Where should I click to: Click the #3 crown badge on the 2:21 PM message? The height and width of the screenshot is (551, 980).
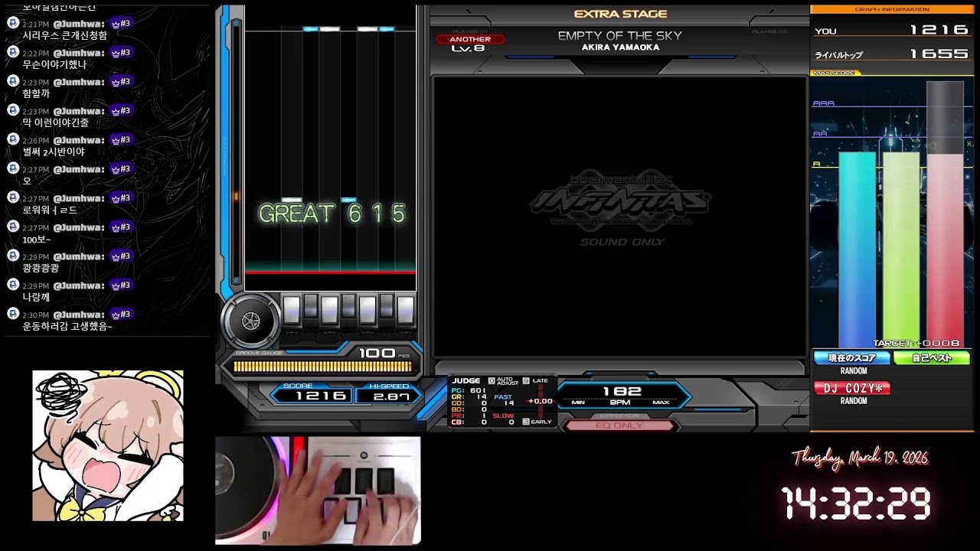[x=121, y=24]
